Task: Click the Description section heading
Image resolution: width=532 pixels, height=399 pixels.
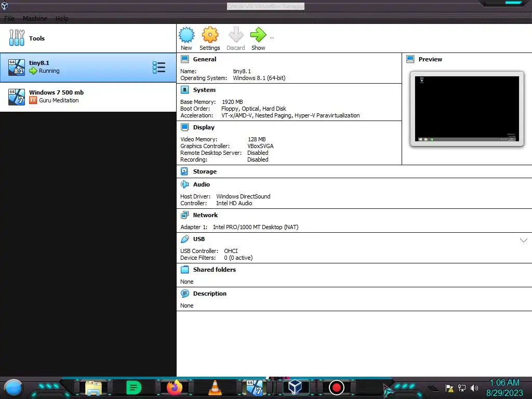Action: click(210, 294)
